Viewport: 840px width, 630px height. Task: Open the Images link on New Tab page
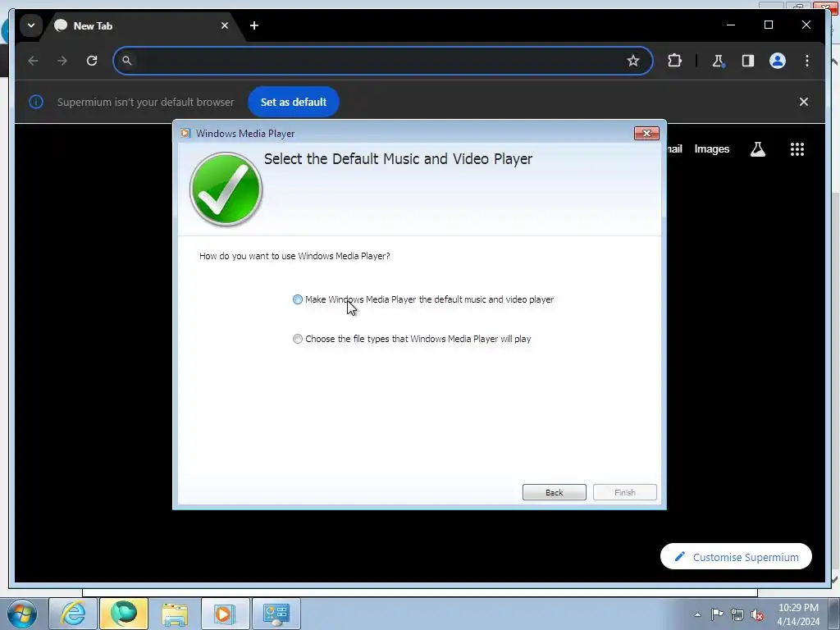[711, 149]
